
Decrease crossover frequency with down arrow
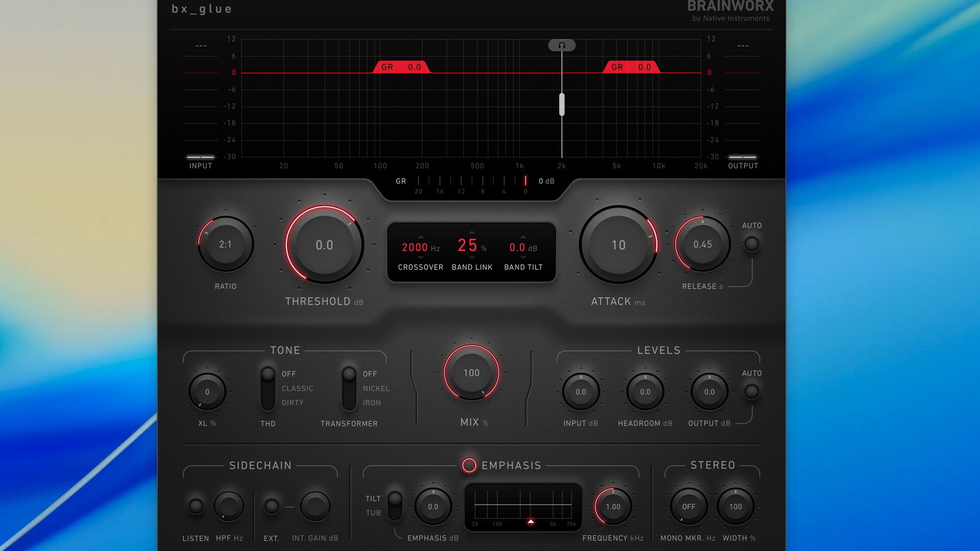[421, 258]
